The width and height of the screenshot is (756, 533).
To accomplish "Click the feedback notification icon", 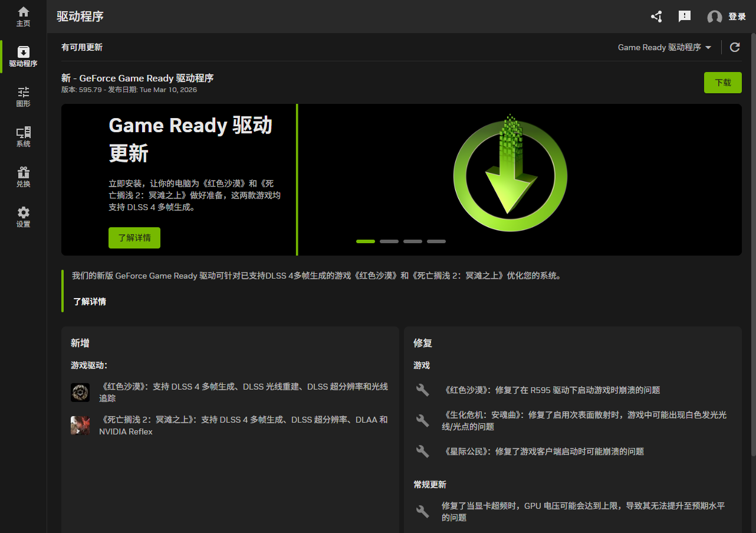I will (x=685, y=17).
